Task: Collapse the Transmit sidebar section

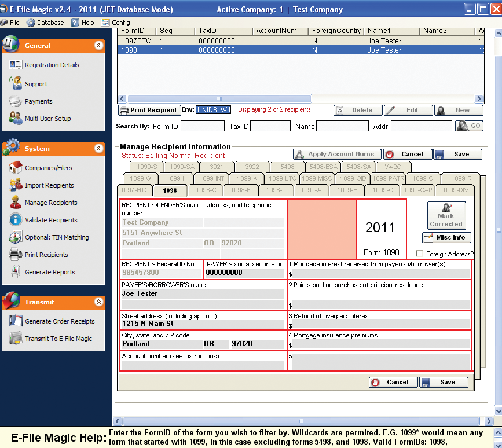Action: pos(99,302)
